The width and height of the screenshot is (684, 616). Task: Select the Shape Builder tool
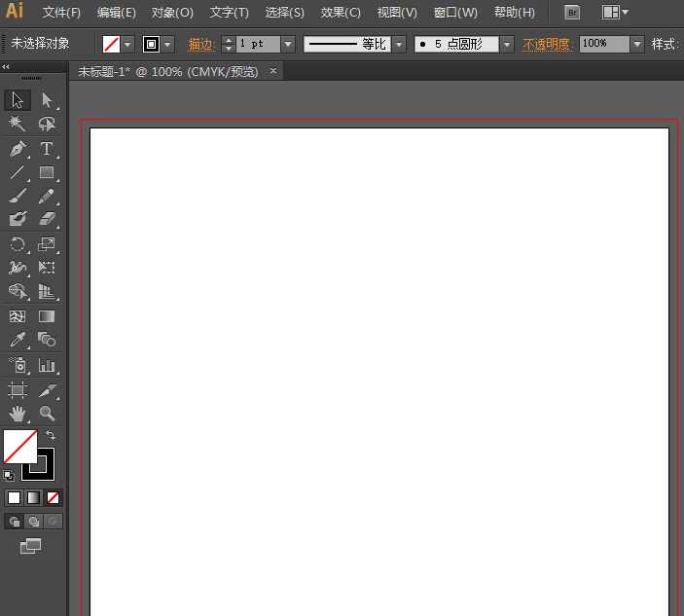18,291
